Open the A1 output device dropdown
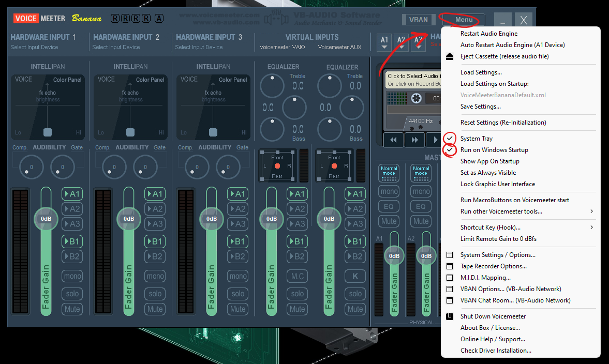Viewport: 609px width, 364px height. pyautogui.click(x=384, y=42)
